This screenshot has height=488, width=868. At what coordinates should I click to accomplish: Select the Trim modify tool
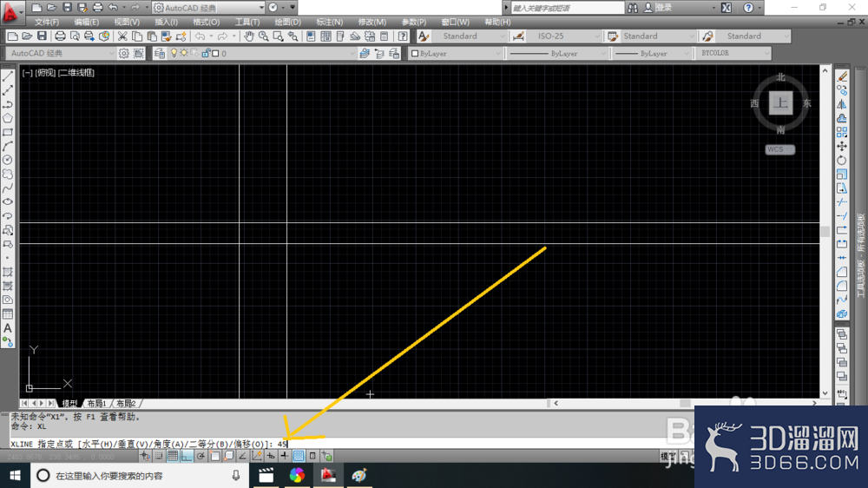pos(842,202)
